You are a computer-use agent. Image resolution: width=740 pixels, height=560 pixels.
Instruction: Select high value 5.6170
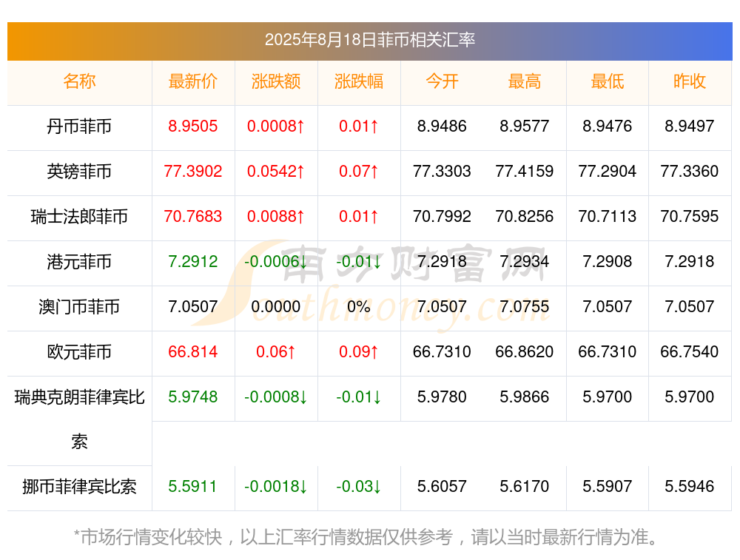tap(525, 487)
